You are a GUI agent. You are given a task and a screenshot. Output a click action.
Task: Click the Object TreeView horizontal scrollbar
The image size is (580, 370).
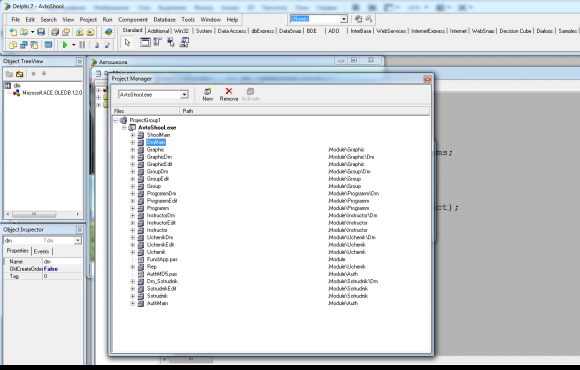tap(43, 214)
